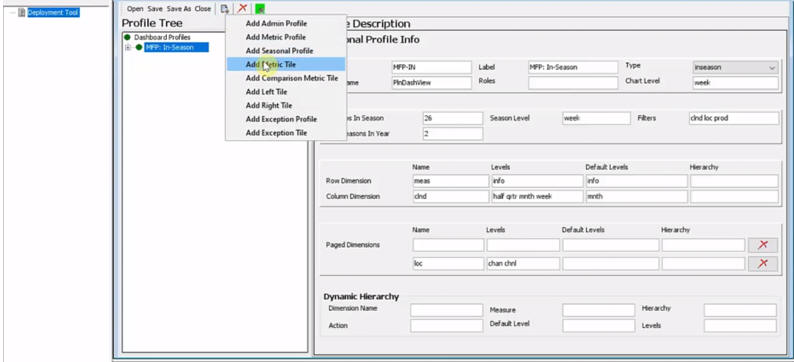Image resolution: width=794 pixels, height=362 pixels.
Task: Click Dynamic Hierarchy Hierarchy field
Action: tap(740, 310)
